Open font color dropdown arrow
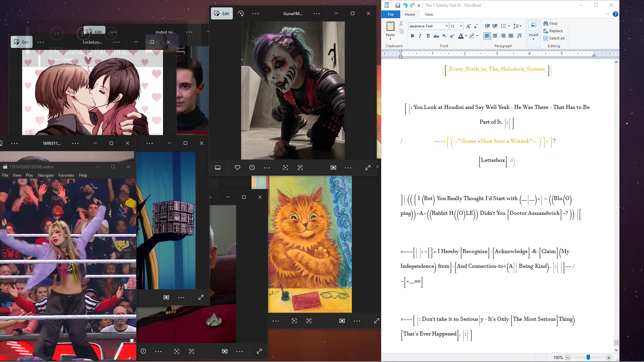This screenshot has height=362, width=644. (x=466, y=36)
